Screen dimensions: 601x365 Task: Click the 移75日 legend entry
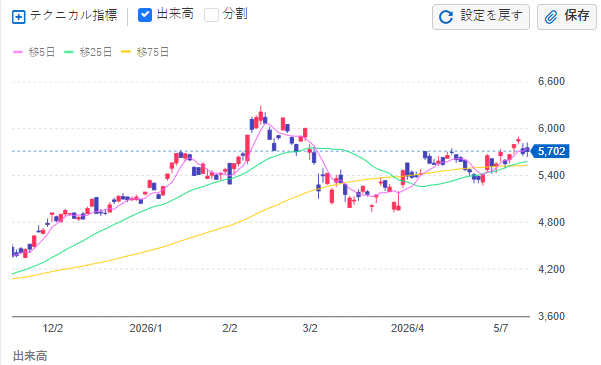tap(145, 52)
